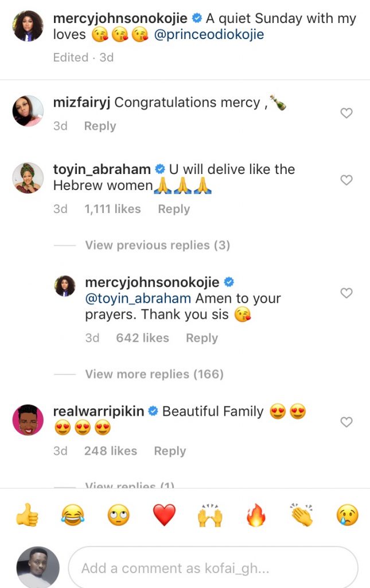Tap the laughing tears quick emoji
370x588 pixels.
click(73, 514)
